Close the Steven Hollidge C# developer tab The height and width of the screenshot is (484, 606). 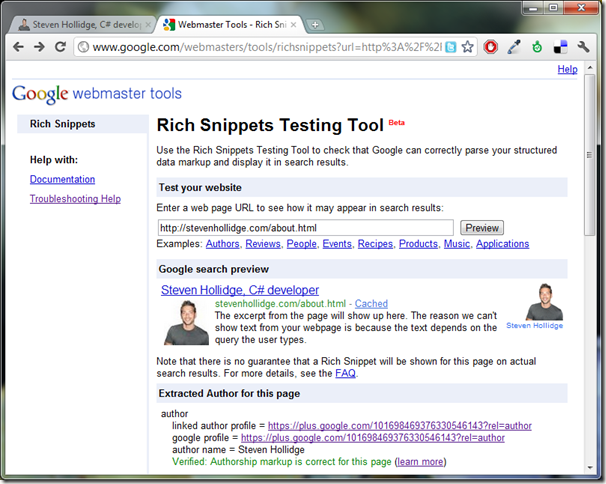148,25
